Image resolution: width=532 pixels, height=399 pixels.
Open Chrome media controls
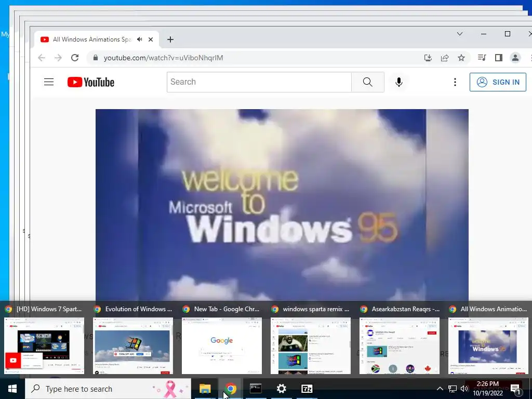[x=482, y=58]
